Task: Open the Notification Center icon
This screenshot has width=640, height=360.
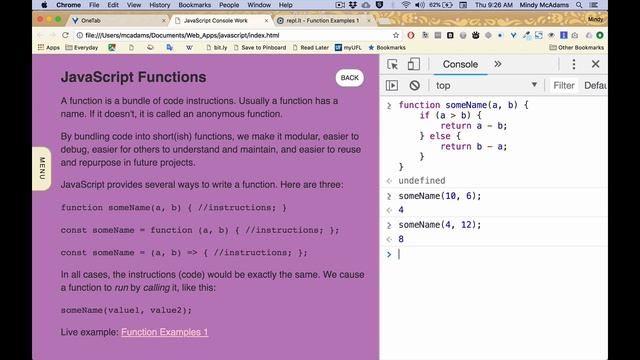Action: click(594, 5)
